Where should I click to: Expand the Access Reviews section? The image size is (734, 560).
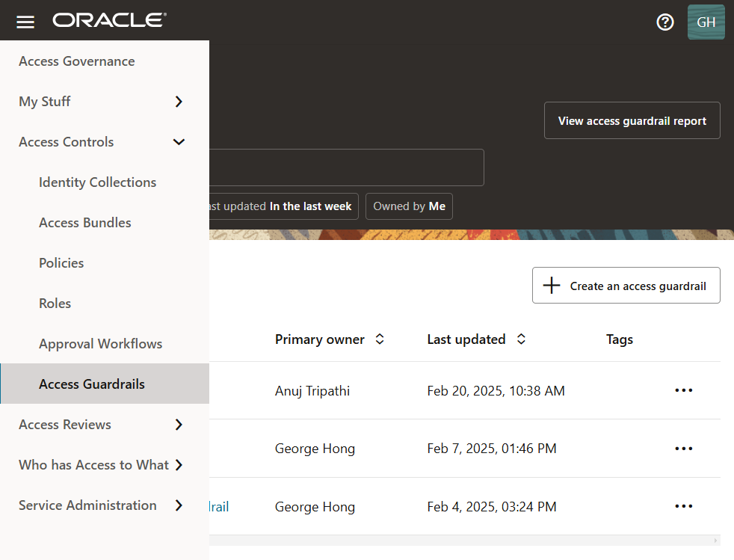[178, 425]
